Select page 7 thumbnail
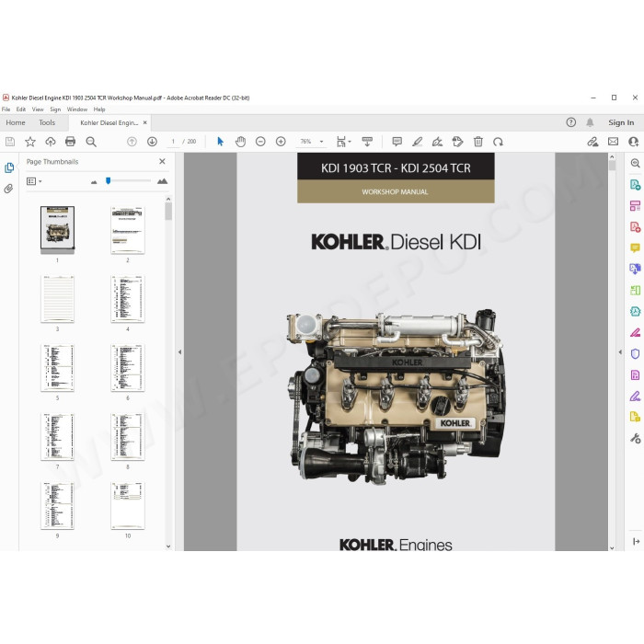Screen dimensions: 644x644 (x=57, y=437)
